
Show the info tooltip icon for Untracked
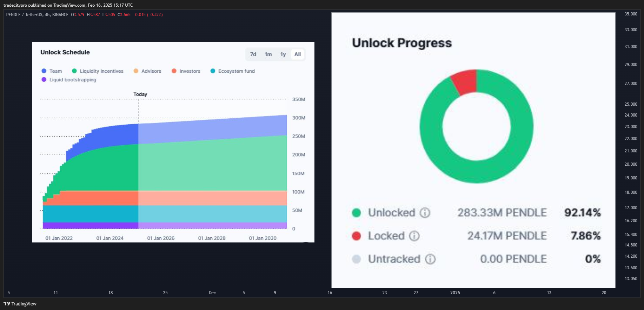click(x=430, y=259)
